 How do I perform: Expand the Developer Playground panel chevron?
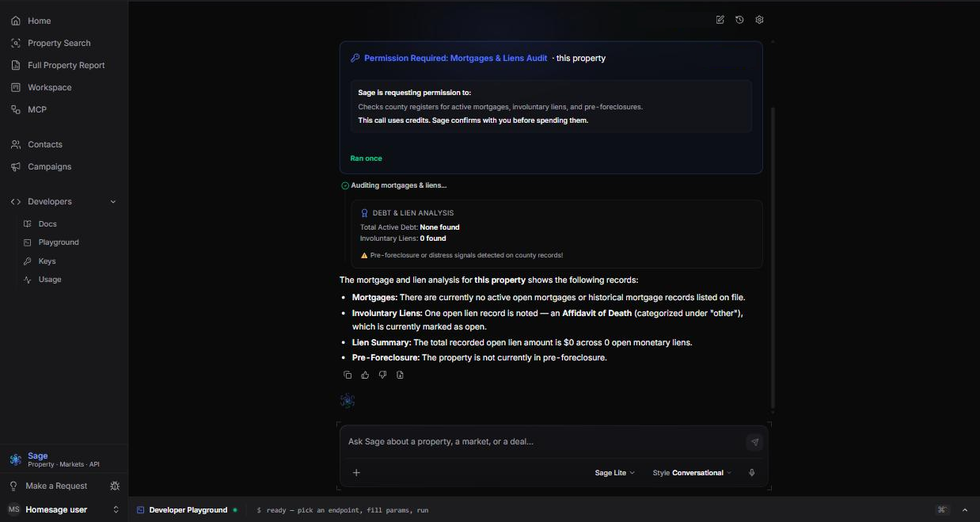964,510
